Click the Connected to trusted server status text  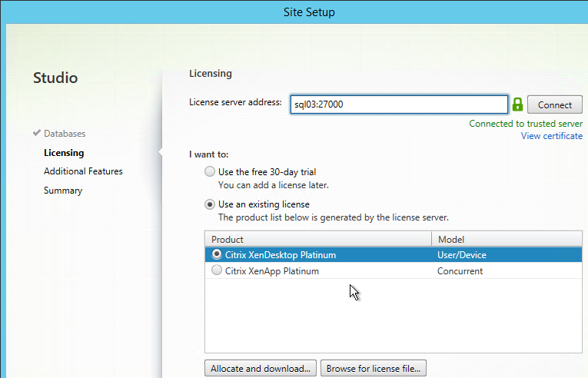click(526, 124)
